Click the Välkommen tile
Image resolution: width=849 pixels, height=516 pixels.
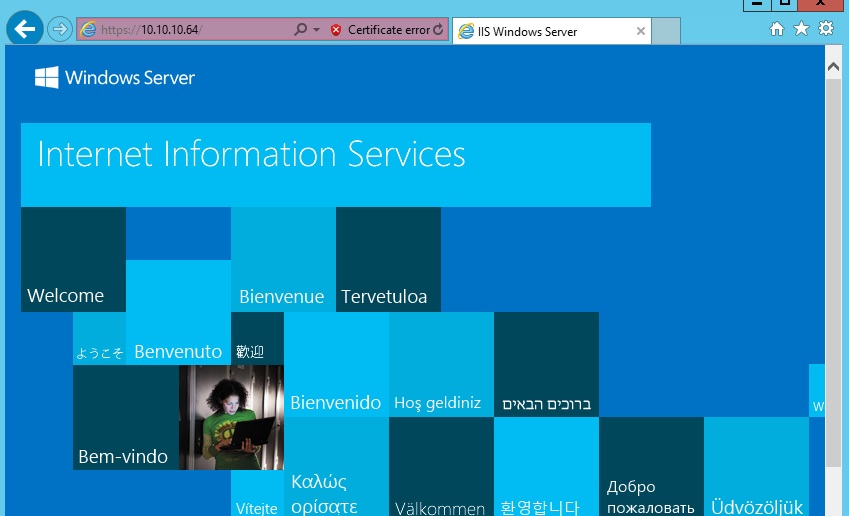click(x=441, y=466)
